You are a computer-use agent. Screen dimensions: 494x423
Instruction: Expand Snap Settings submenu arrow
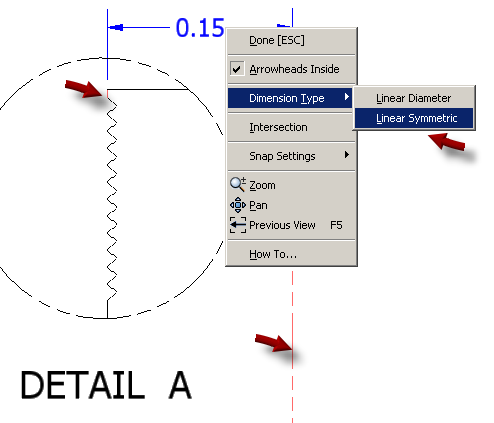pyautogui.click(x=347, y=155)
